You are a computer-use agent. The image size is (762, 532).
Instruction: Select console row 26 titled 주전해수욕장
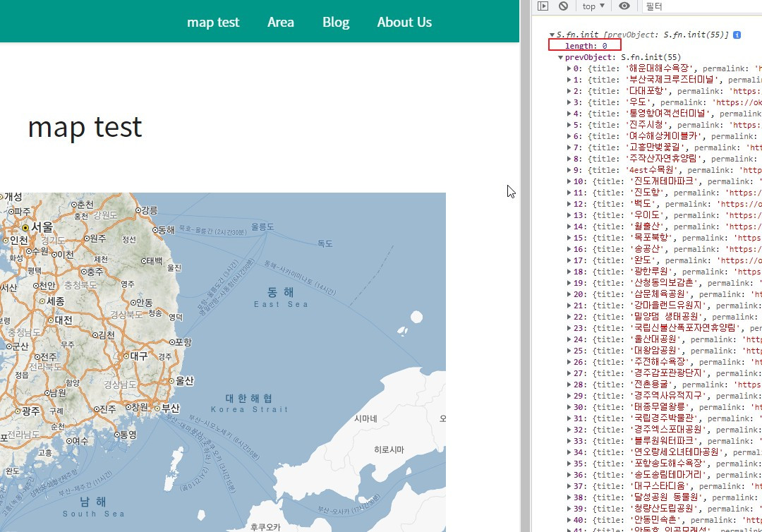[x=664, y=362]
